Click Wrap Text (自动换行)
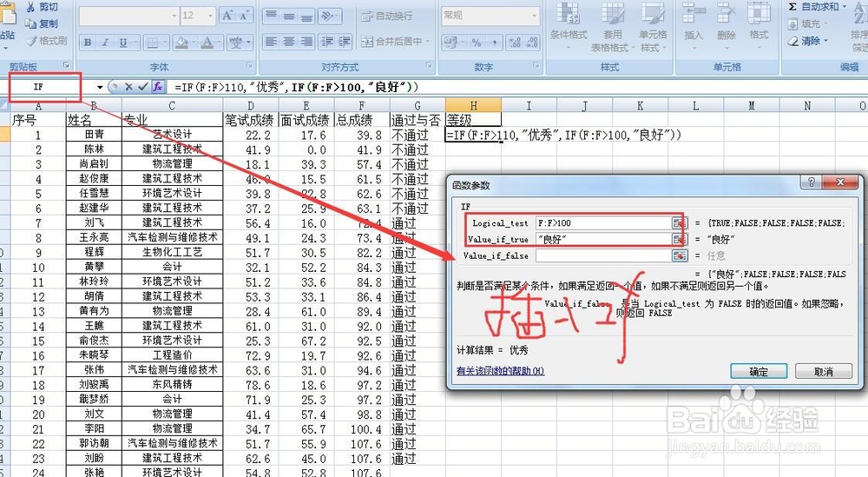The width and height of the screenshot is (868, 477). (387, 16)
